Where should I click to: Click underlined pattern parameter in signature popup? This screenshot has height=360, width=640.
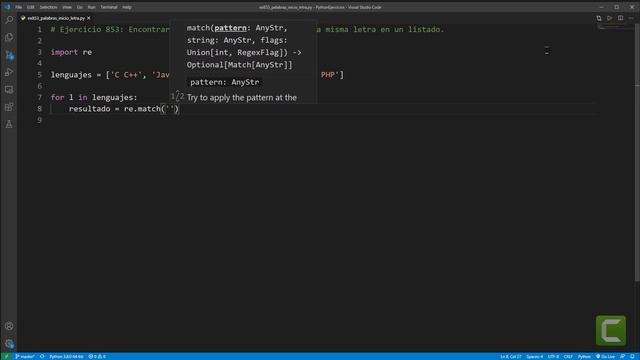(x=230, y=28)
